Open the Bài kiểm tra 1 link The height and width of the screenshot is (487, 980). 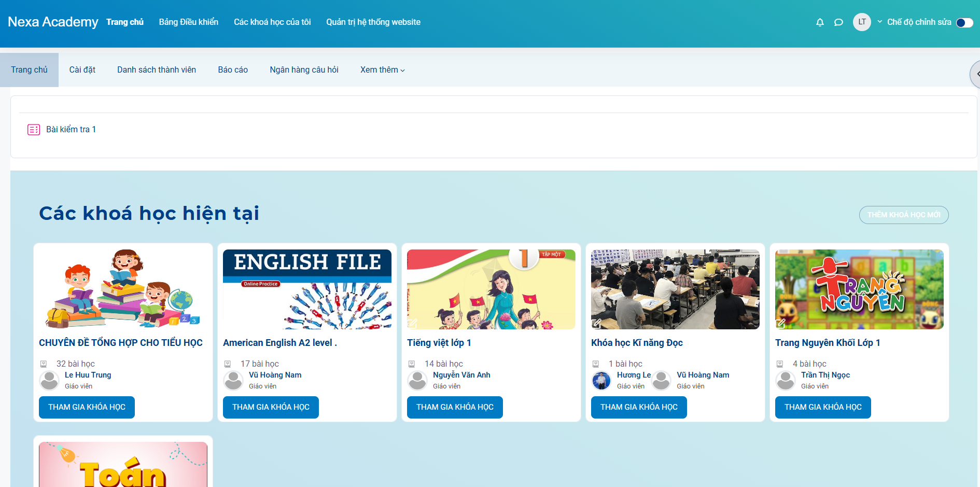[x=71, y=130]
